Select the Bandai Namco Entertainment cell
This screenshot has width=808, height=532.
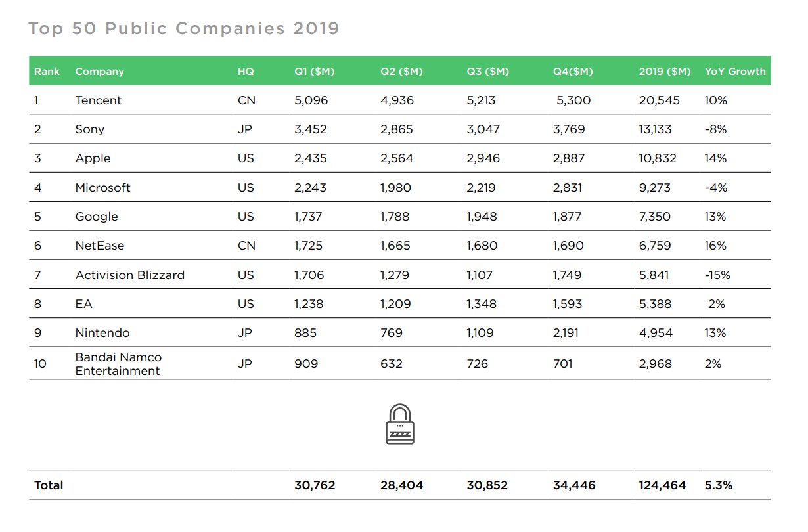118,364
